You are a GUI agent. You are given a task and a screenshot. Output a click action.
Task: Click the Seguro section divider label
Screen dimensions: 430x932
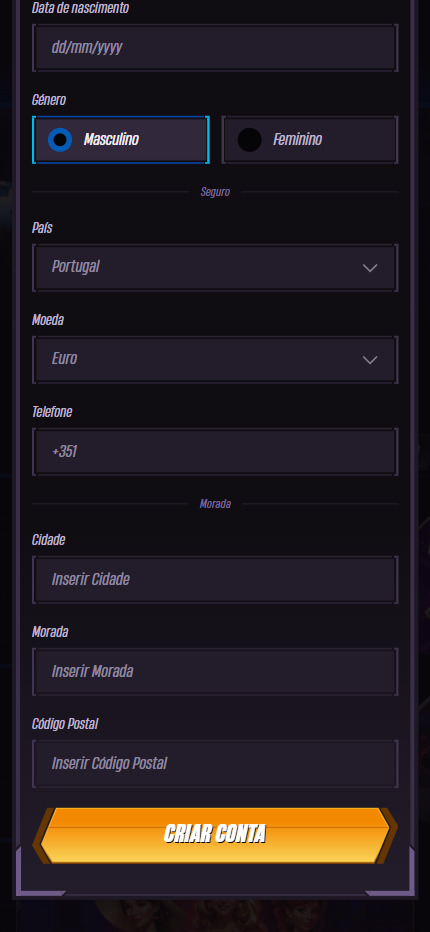click(215, 192)
